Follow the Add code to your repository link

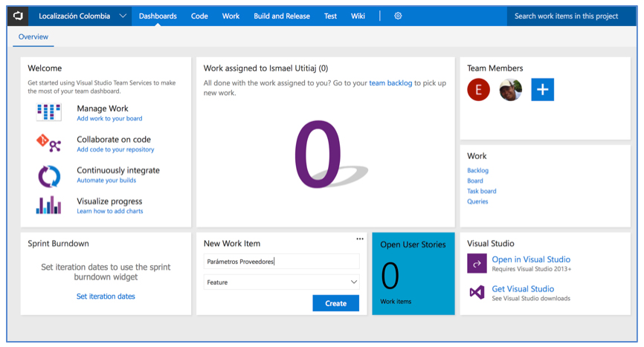(115, 149)
